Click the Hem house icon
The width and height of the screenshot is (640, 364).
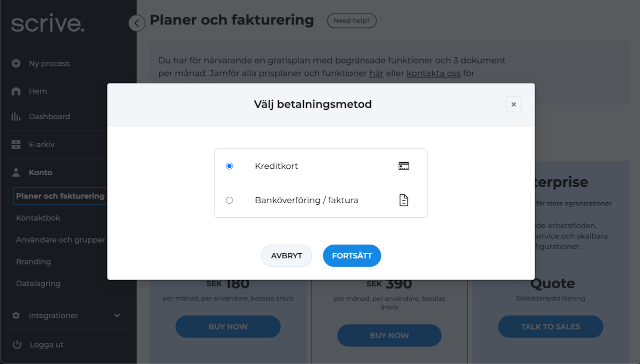point(16,91)
